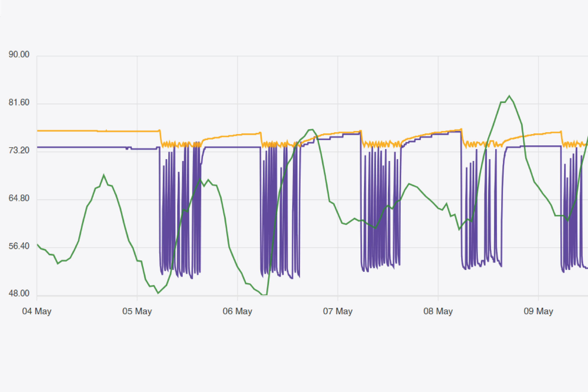Click the green line's highest peak on 08 May
Image resolution: width=588 pixels, height=392 pixels.
509,96
